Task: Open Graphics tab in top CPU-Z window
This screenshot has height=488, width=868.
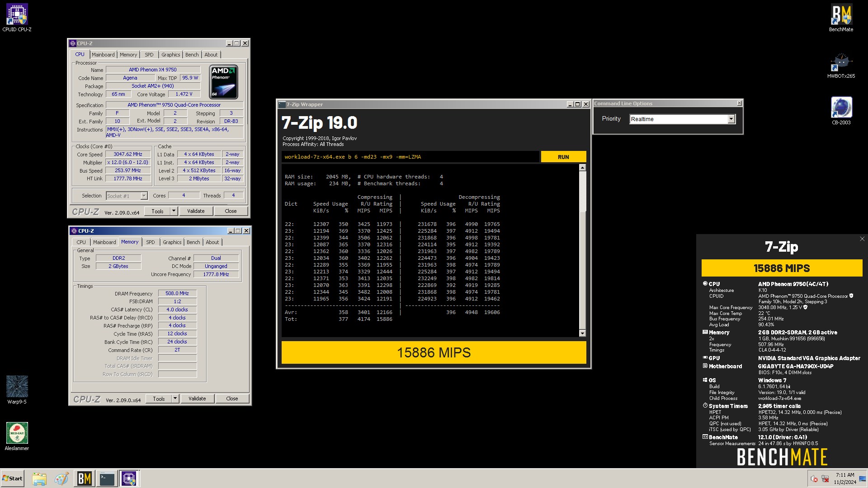Action: coord(171,55)
